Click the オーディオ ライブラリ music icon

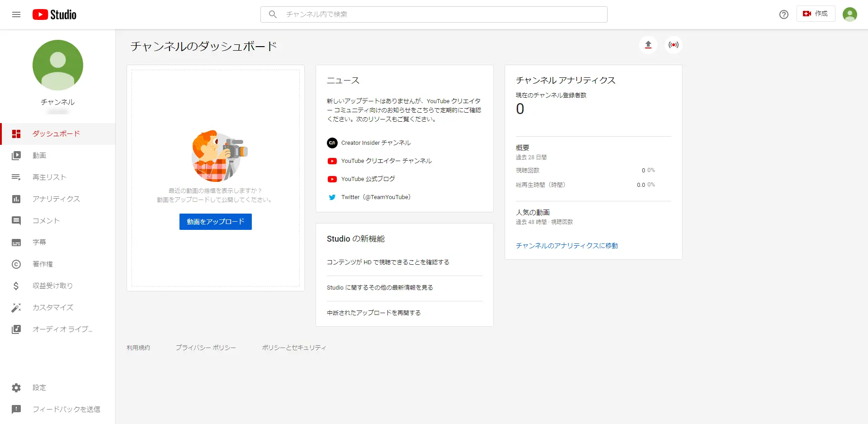point(16,329)
